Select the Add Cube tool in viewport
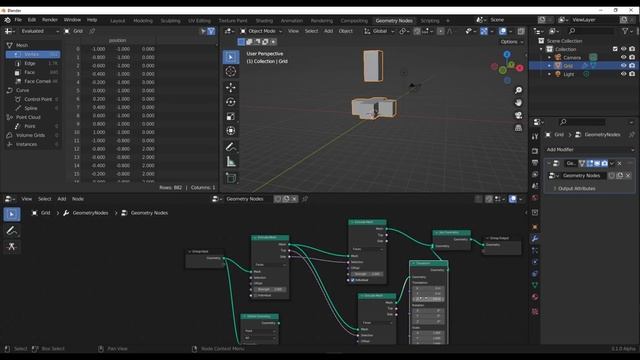This screenshot has height=360, width=640. [231, 178]
